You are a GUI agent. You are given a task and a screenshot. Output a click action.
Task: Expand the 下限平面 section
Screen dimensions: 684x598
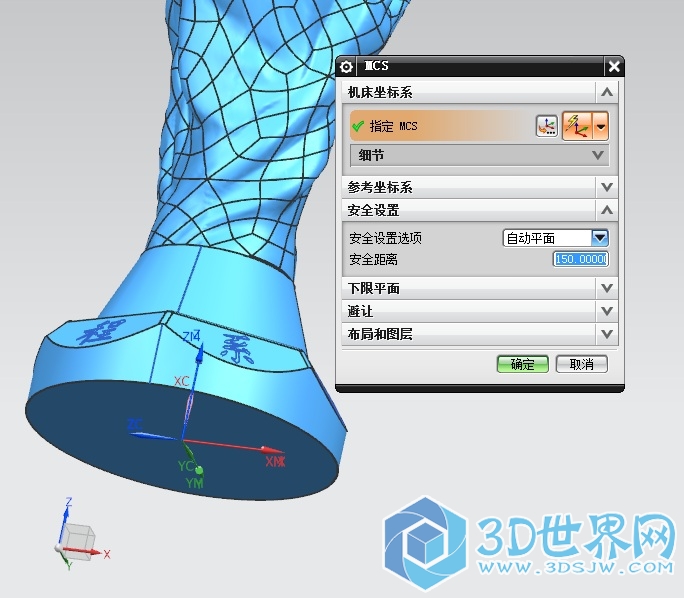coord(607,288)
